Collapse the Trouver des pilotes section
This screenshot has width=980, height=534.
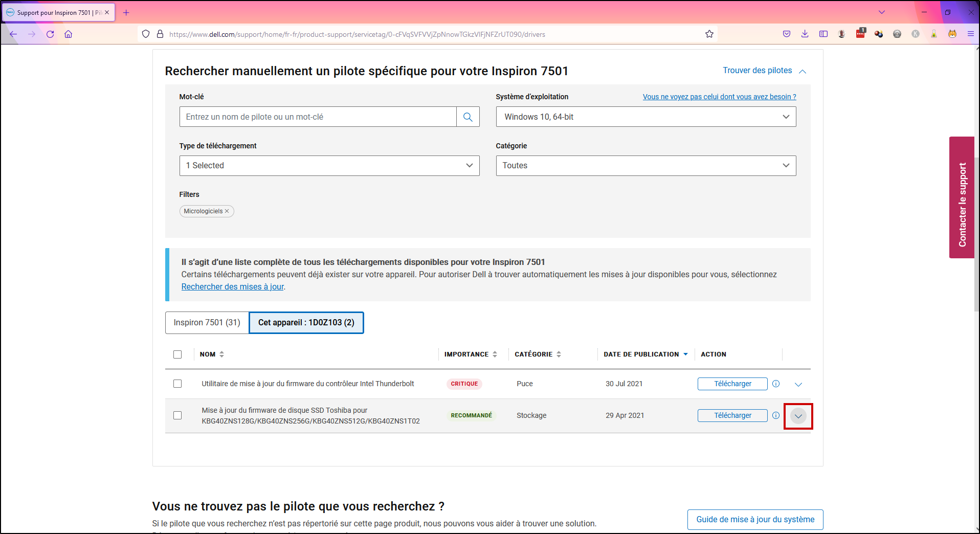click(x=764, y=71)
